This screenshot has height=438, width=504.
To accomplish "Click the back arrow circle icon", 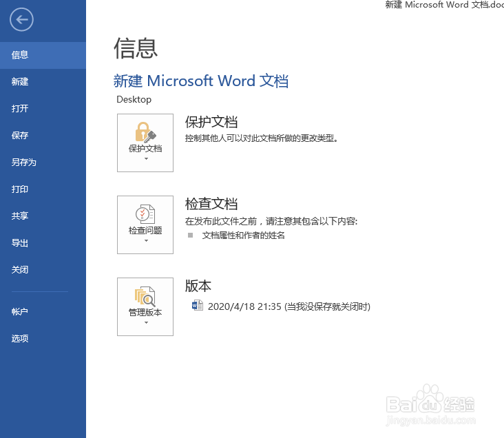I will (21, 19).
